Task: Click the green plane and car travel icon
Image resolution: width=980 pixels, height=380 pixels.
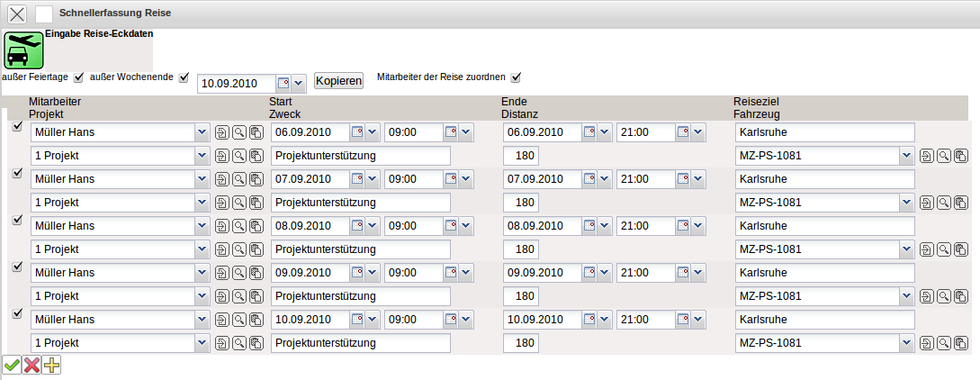Action: pos(23,50)
